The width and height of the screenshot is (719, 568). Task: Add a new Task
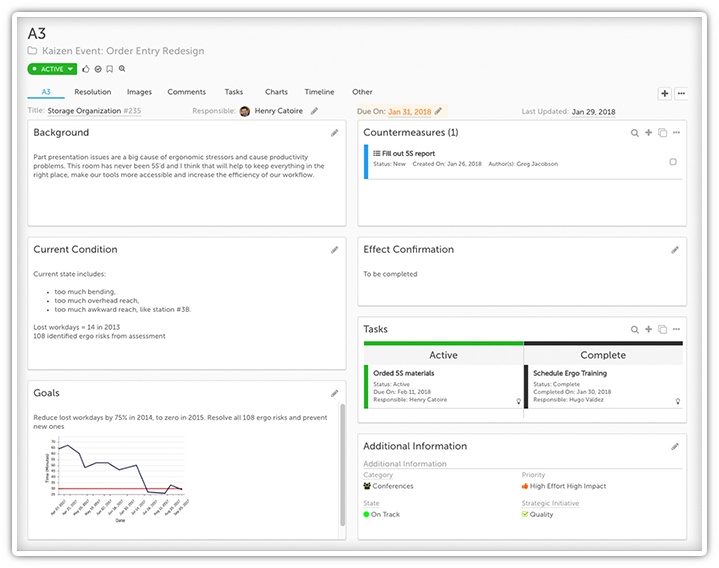pyautogui.click(x=648, y=329)
